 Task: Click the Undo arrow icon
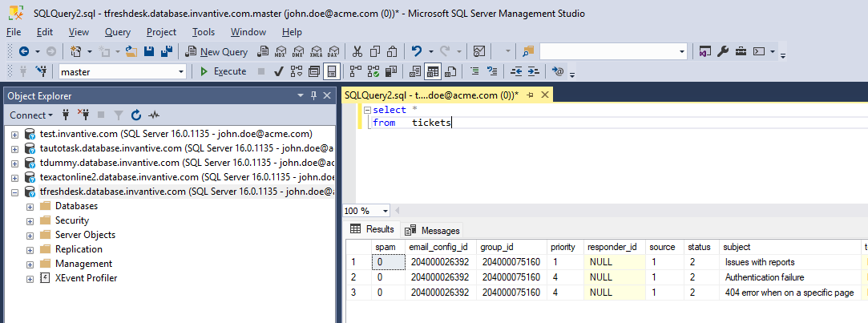[416, 51]
